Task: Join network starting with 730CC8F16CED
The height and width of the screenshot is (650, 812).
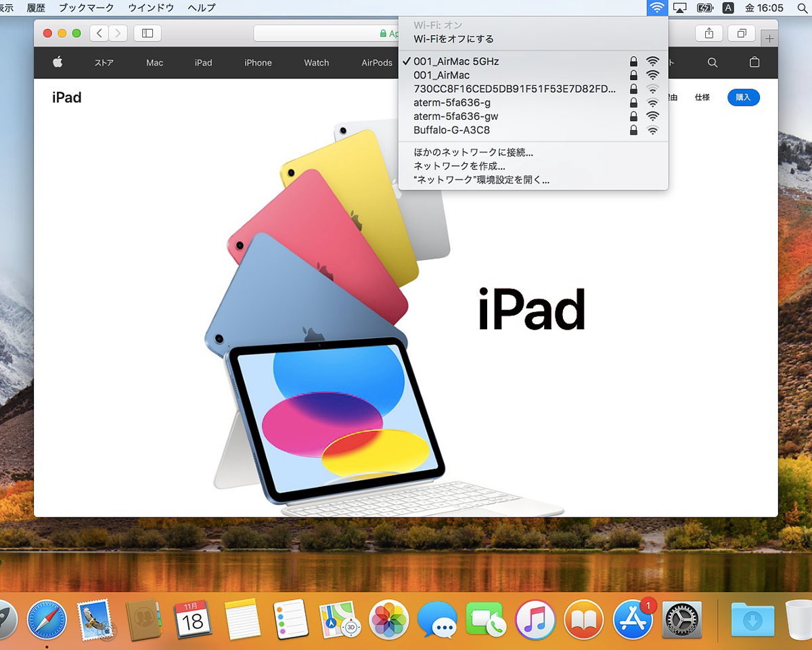Action: [533, 89]
